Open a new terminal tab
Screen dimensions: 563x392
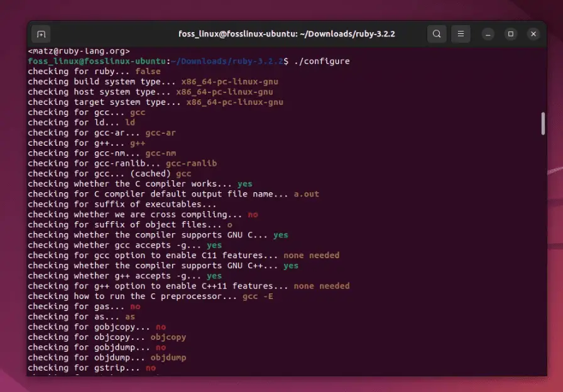tap(41, 34)
